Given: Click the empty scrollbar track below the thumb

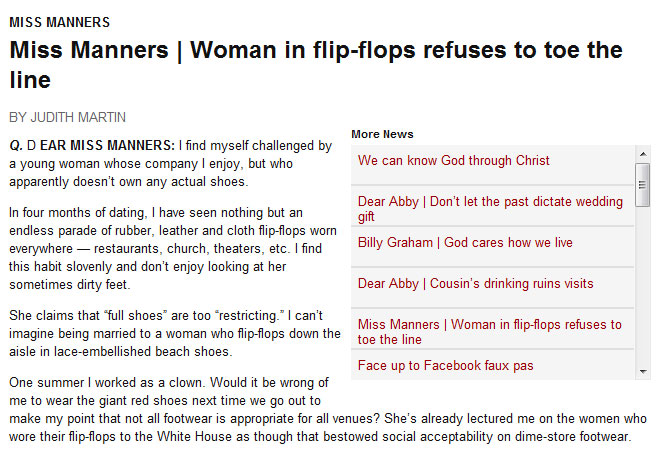Looking at the screenshot, I should pos(643,290).
